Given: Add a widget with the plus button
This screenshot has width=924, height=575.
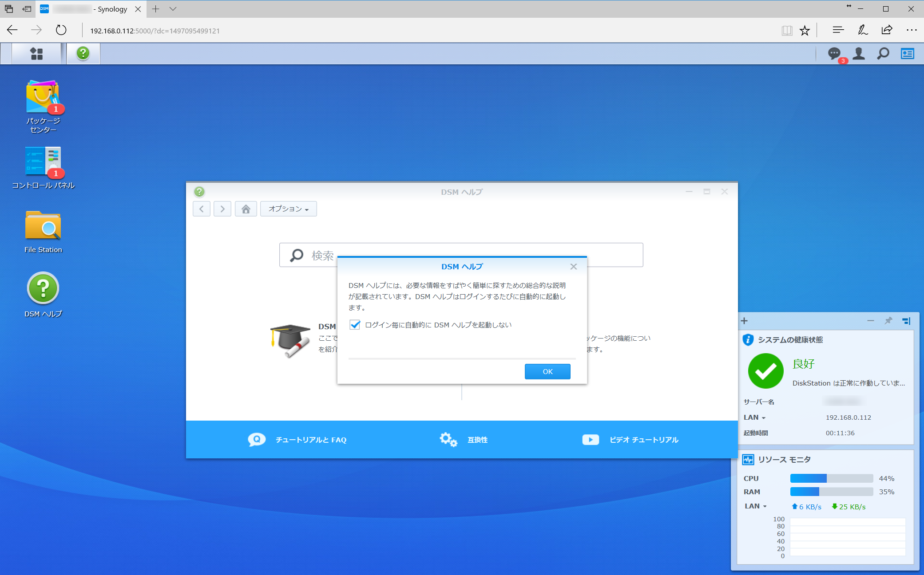Looking at the screenshot, I should (x=745, y=321).
